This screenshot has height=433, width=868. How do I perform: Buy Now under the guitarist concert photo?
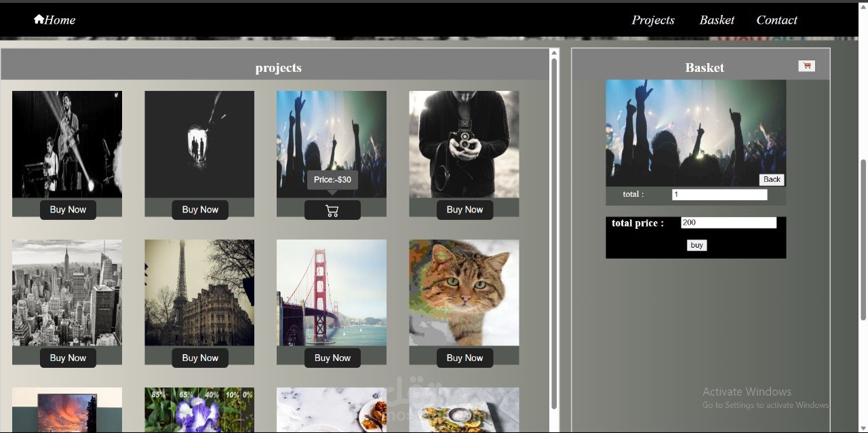pyautogui.click(x=68, y=210)
